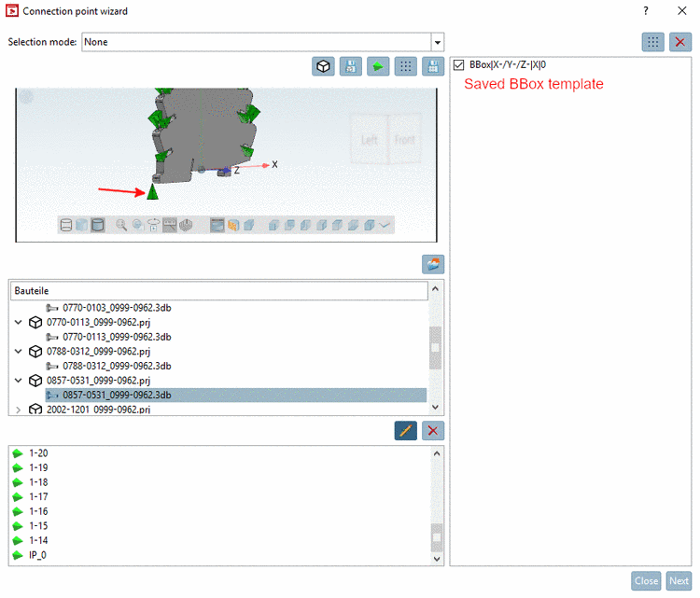The width and height of the screenshot is (700, 598).
Task: Click the Close button
Action: (x=646, y=580)
